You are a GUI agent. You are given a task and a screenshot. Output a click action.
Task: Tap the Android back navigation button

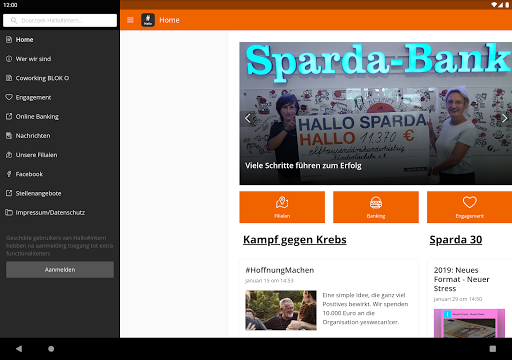(19, 349)
